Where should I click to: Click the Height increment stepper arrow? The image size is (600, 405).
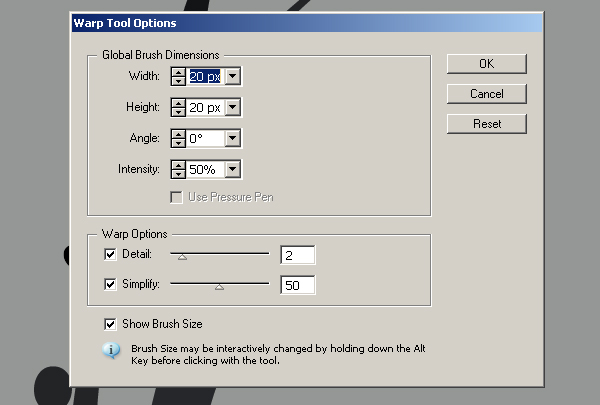click(178, 103)
